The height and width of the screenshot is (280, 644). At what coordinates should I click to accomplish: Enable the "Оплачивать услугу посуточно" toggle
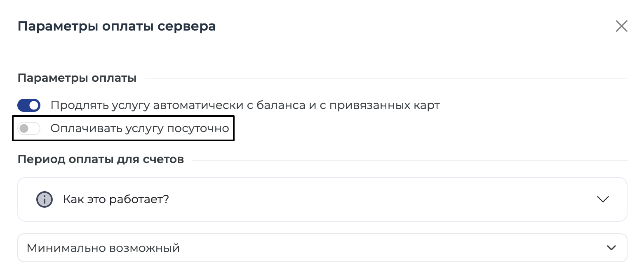(x=29, y=128)
